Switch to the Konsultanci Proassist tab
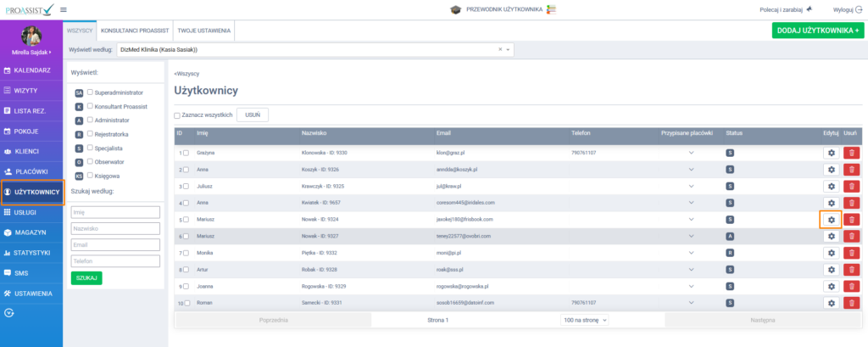The image size is (868, 347). pyautogui.click(x=135, y=30)
